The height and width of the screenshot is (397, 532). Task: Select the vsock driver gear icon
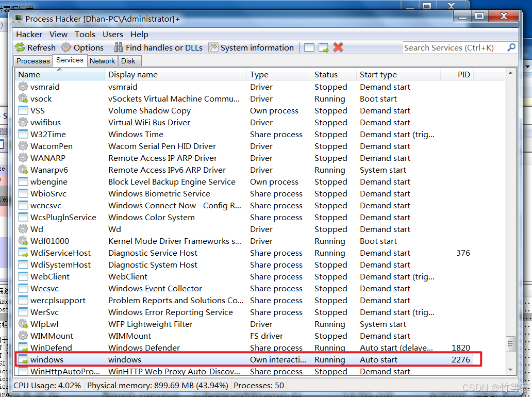23,99
